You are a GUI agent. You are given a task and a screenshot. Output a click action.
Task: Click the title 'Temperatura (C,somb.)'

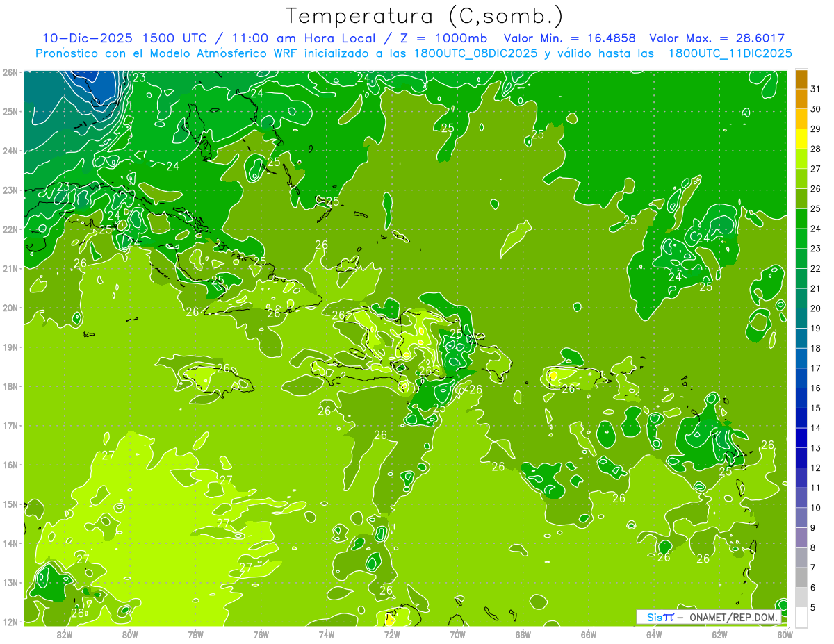[x=424, y=17]
